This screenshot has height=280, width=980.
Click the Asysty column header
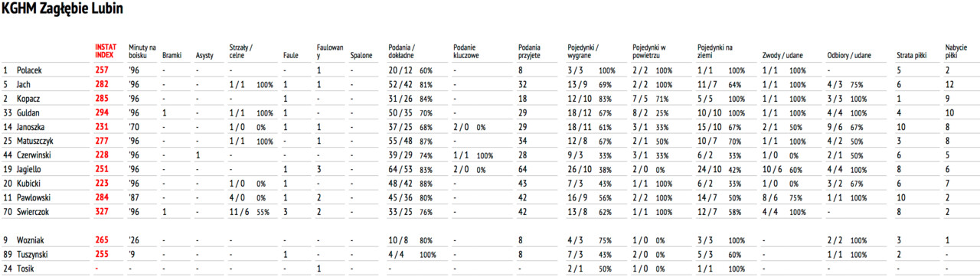coord(204,55)
